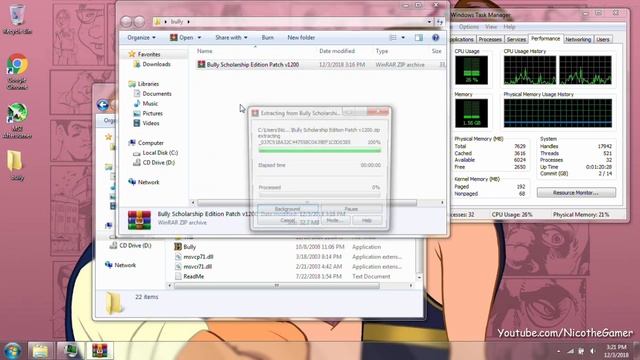640x360 pixels.
Task: Open the address bar history dropdown
Action: click(x=429, y=22)
